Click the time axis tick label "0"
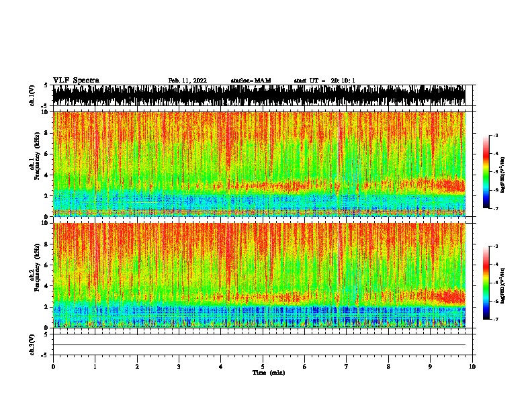 tap(53, 366)
